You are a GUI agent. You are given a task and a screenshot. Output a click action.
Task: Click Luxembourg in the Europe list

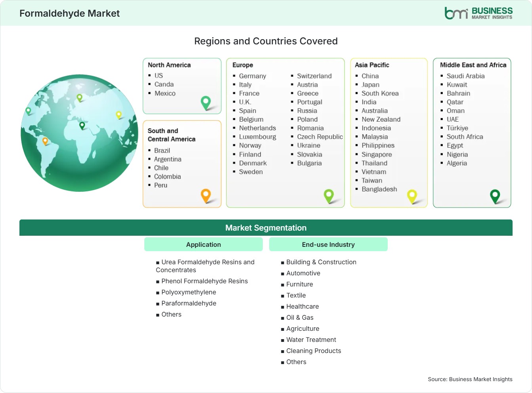click(258, 137)
